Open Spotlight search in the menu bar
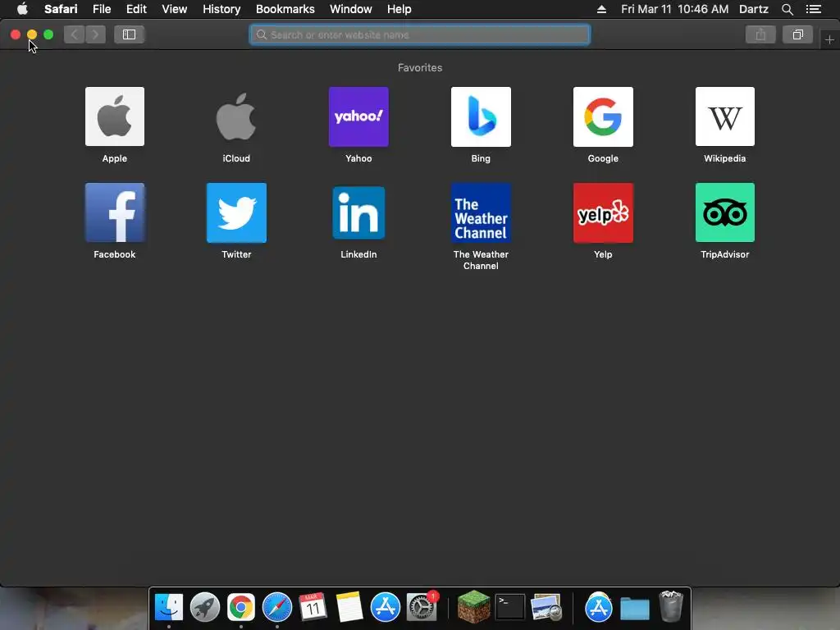This screenshot has height=630, width=840. click(787, 9)
